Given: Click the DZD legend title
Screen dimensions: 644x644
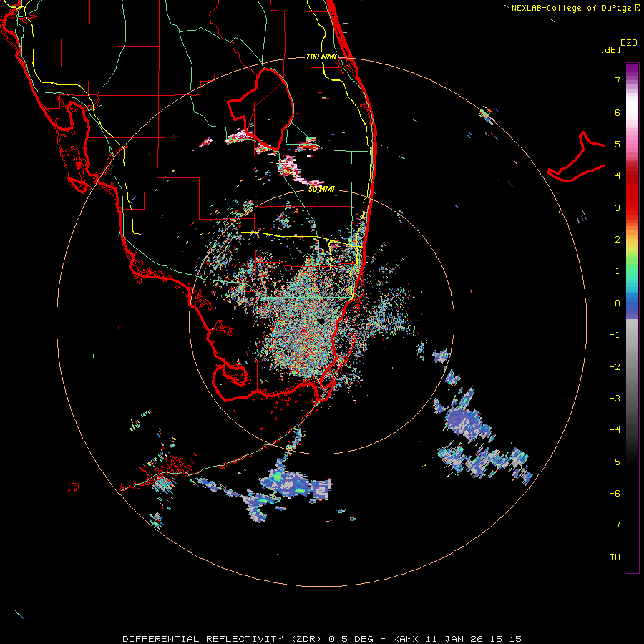Looking at the screenshot, I should 629,43.
